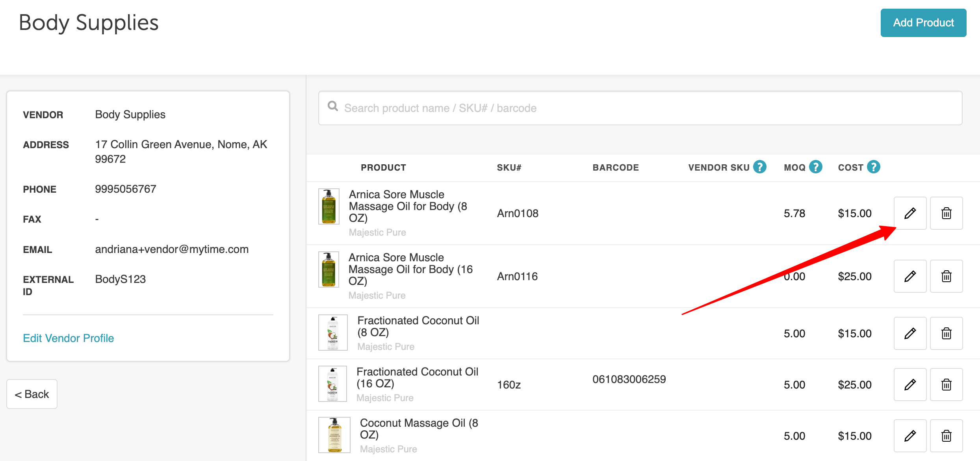Edit Fractionated Coconut Oil 8 OZ row
This screenshot has width=980, height=461.
[x=910, y=333]
